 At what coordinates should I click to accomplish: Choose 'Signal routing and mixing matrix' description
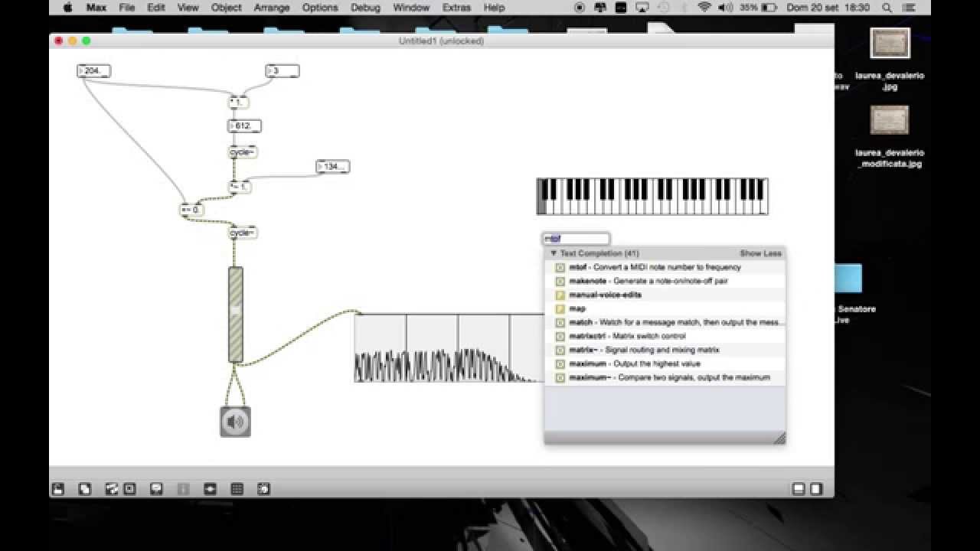click(x=662, y=350)
